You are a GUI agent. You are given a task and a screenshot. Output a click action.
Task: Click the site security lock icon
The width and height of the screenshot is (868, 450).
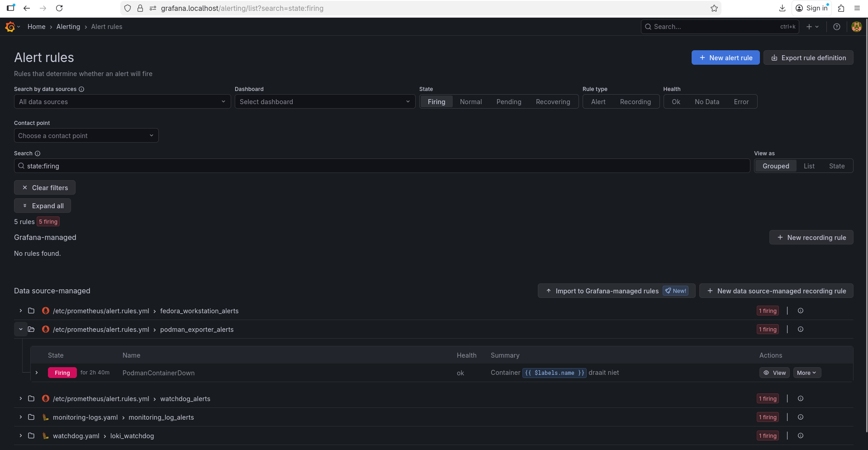[140, 8]
